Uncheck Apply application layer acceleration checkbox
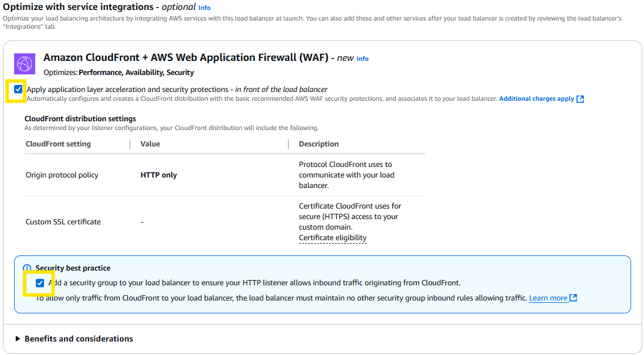The image size is (644, 355). pyautogui.click(x=18, y=89)
